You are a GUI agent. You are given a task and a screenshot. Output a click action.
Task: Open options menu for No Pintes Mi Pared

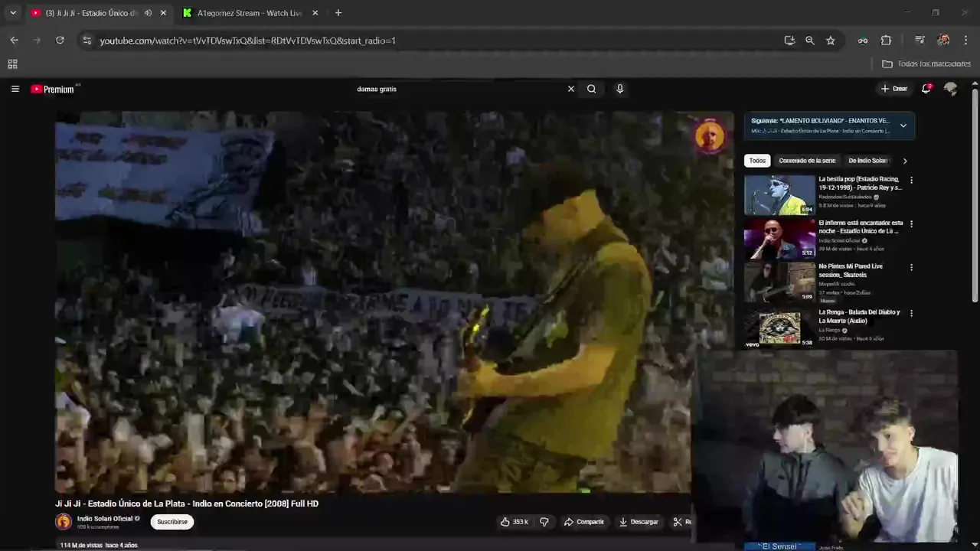911,268
